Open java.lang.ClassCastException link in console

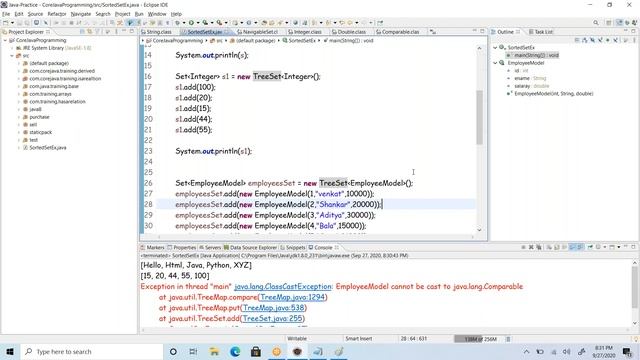(x=283, y=287)
